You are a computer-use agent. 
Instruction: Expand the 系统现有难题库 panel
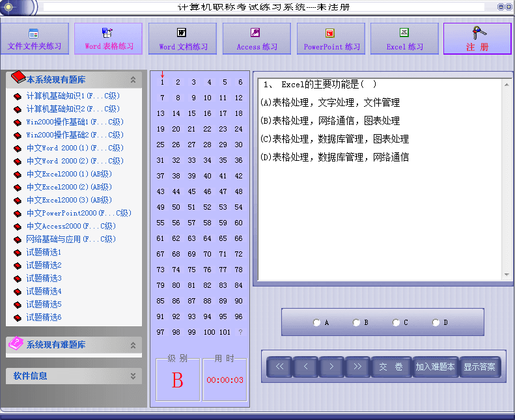click(x=133, y=345)
